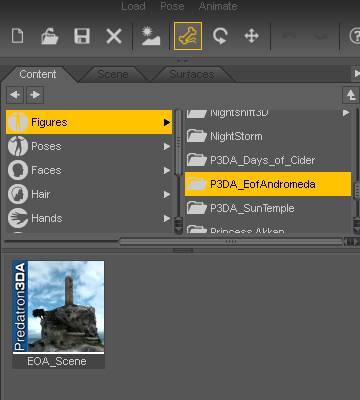The height and width of the screenshot is (400, 360).
Task: Click the EOA_Scene thumbnail image
Action: point(58,307)
